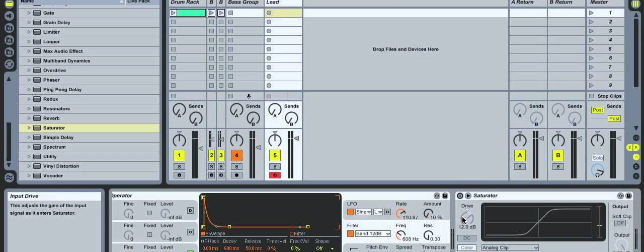Toggle track Delay section (D button)
The image size is (644, 252).
click(636, 166)
